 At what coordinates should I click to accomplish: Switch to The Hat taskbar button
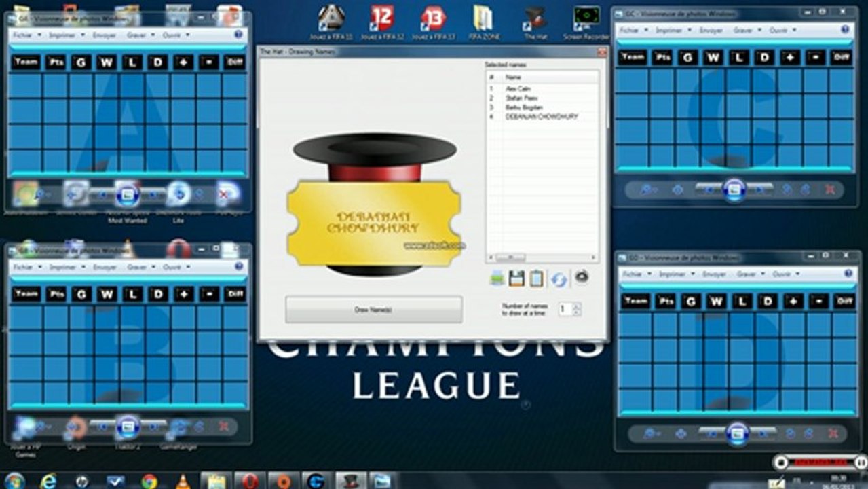(x=350, y=481)
